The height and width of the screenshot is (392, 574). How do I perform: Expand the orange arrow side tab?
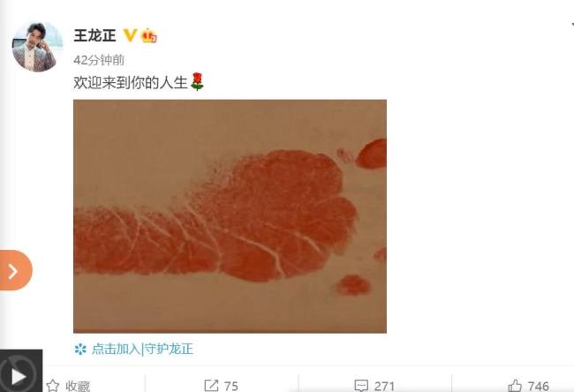coord(15,270)
